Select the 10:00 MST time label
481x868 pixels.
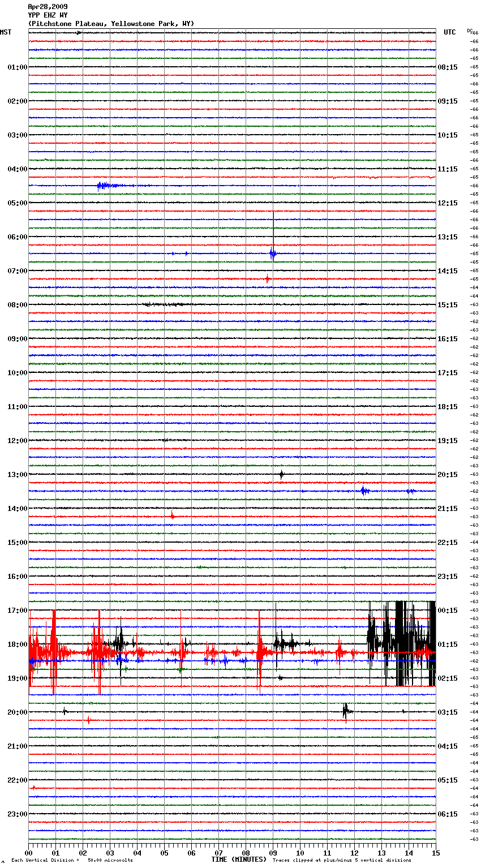tap(17, 373)
